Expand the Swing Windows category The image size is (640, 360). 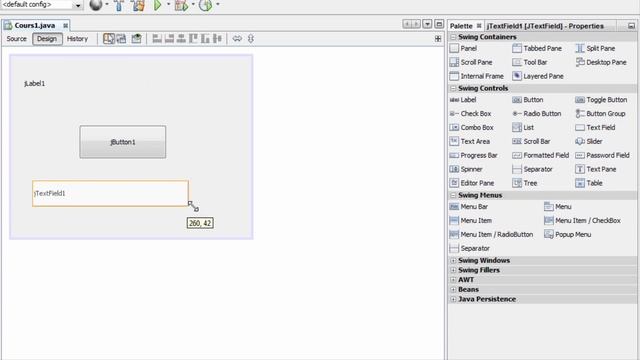[453, 260]
